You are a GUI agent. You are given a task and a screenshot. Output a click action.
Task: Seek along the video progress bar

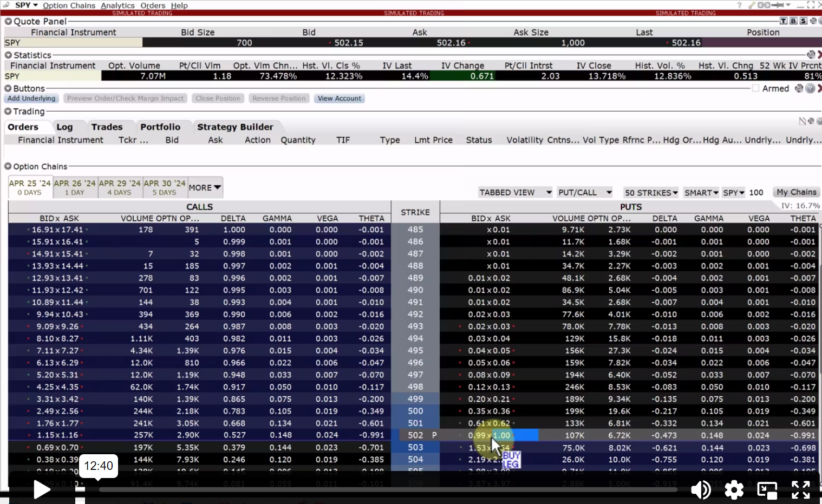[x=388, y=490]
